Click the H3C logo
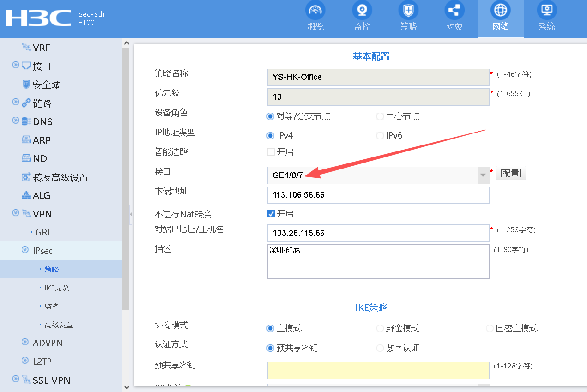This screenshot has width=587, height=392. (38, 18)
